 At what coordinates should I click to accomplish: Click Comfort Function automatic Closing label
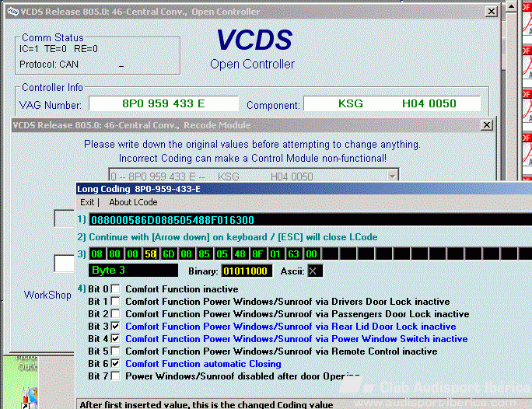tap(203, 364)
